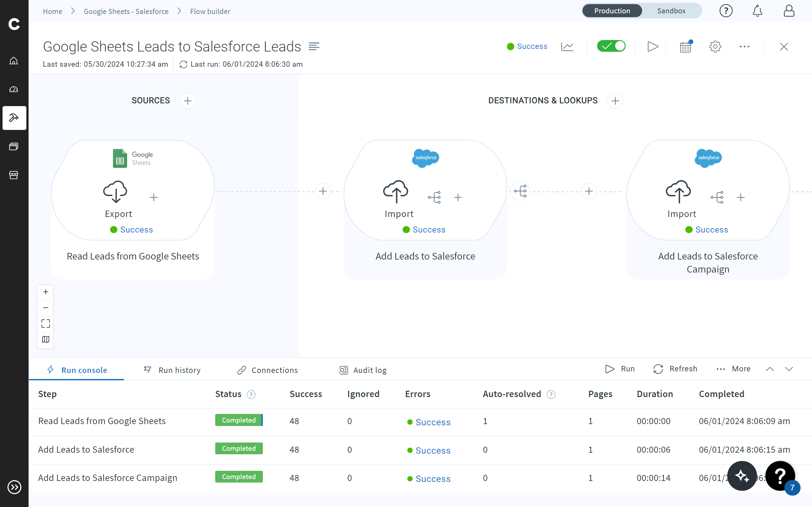Add plus inside Google Sheets export node

coord(154,197)
